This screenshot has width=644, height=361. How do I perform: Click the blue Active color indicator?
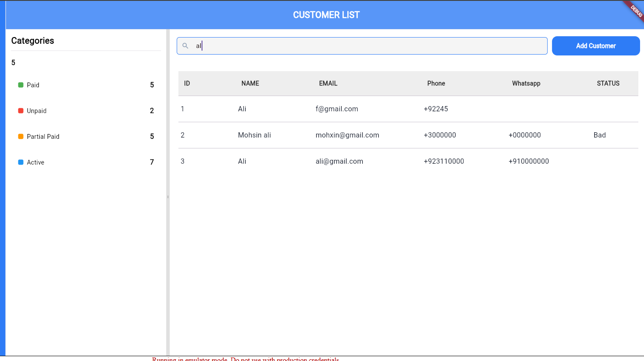21,162
